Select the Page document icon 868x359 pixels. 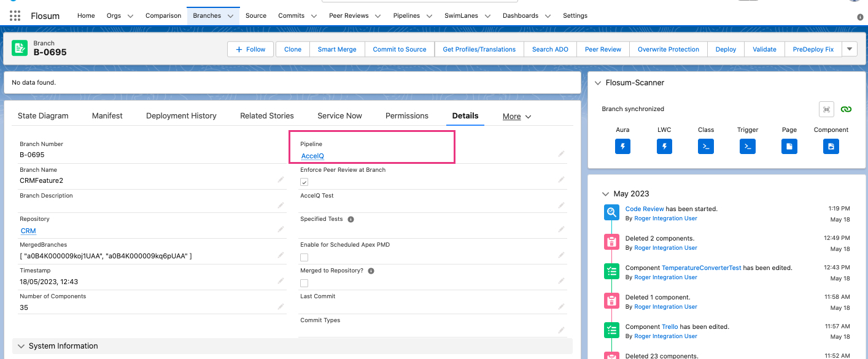coord(789,146)
